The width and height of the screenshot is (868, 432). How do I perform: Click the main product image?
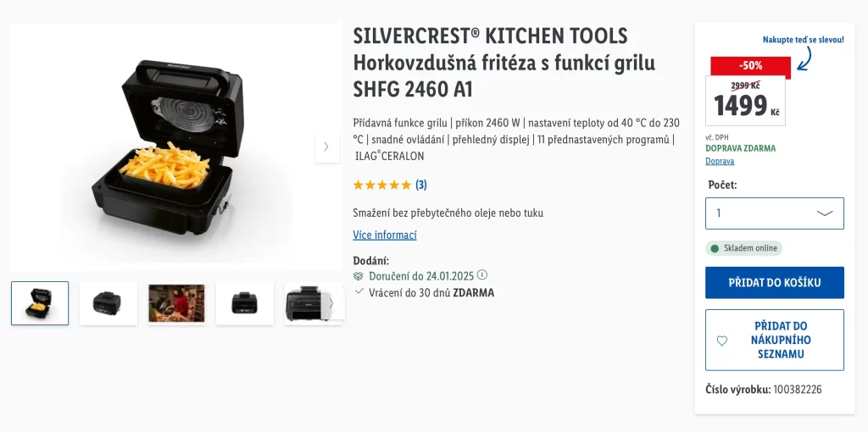[x=176, y=147]
